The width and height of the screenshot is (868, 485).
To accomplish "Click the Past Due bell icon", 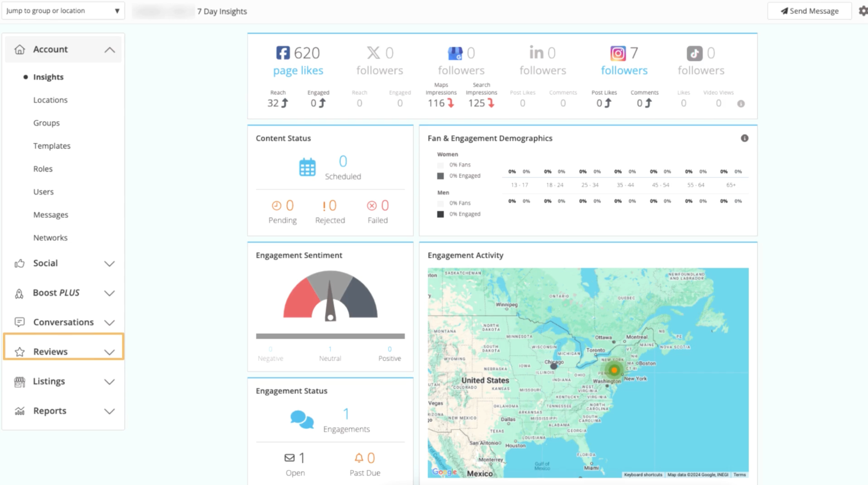I will [x=359, y=458].
